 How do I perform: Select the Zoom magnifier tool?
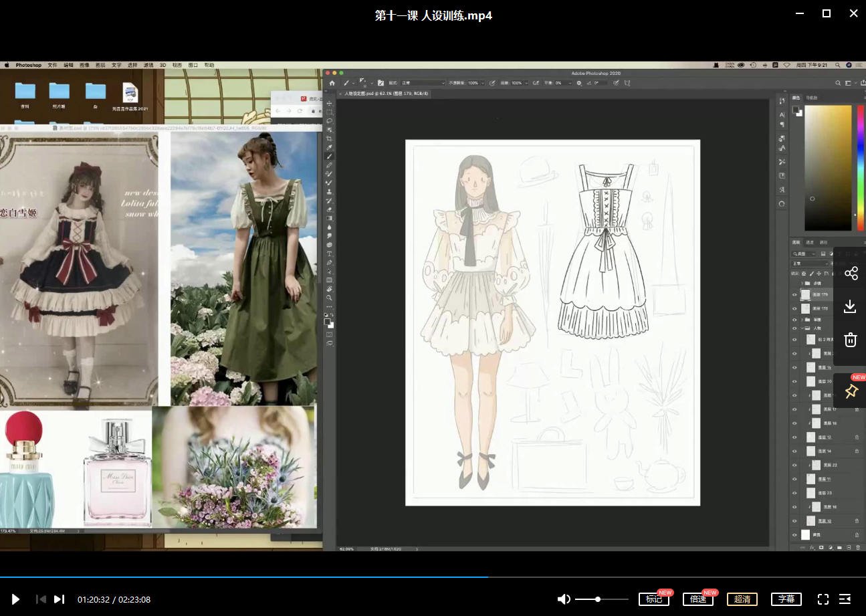pos(330,298)
